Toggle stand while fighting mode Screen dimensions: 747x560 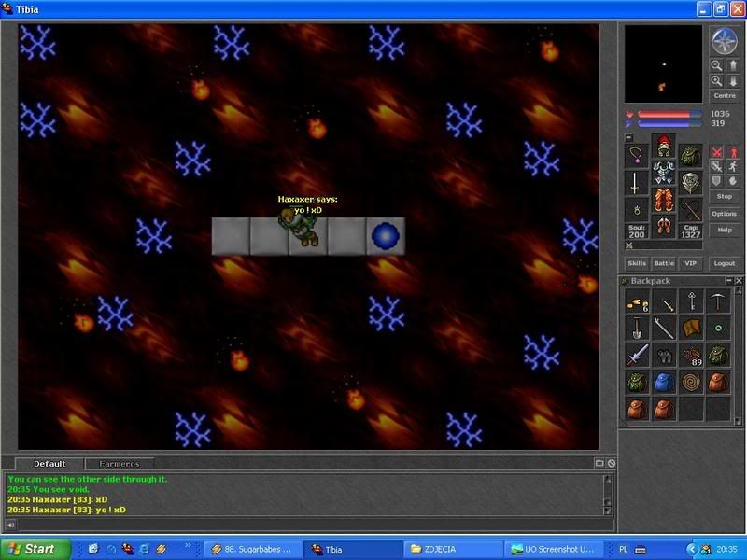point(733,152)
